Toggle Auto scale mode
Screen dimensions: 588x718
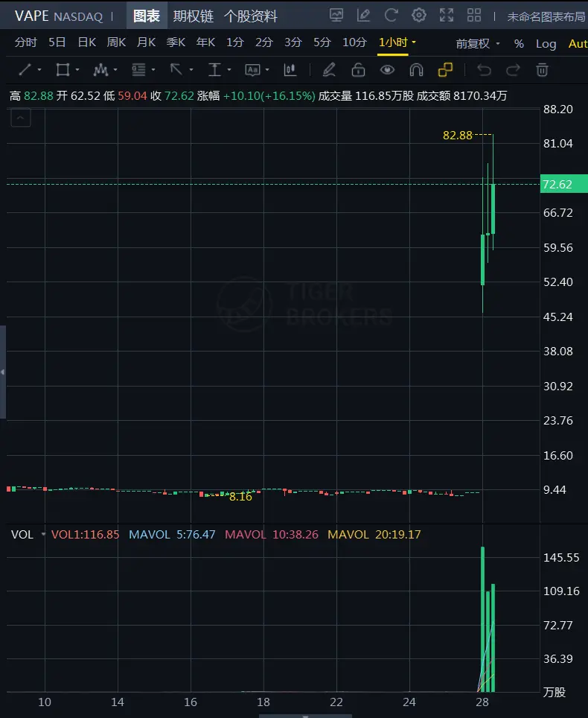click(578, 43)
